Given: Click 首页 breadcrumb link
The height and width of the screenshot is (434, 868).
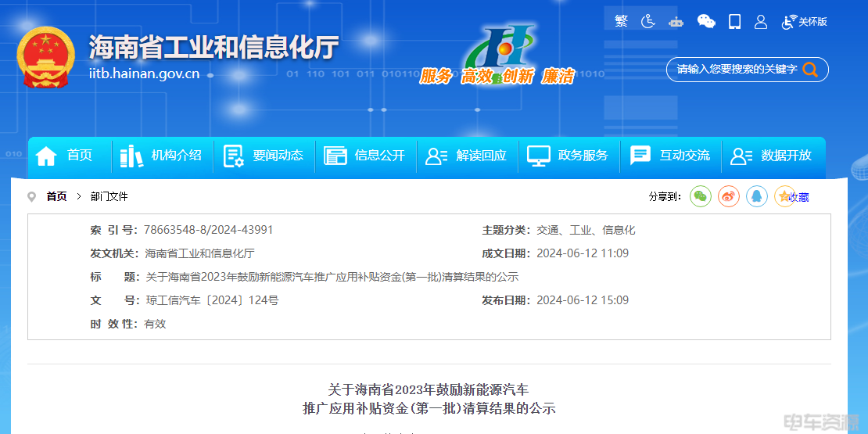Looking at the screenshot, I should click(x=56, y=196).
